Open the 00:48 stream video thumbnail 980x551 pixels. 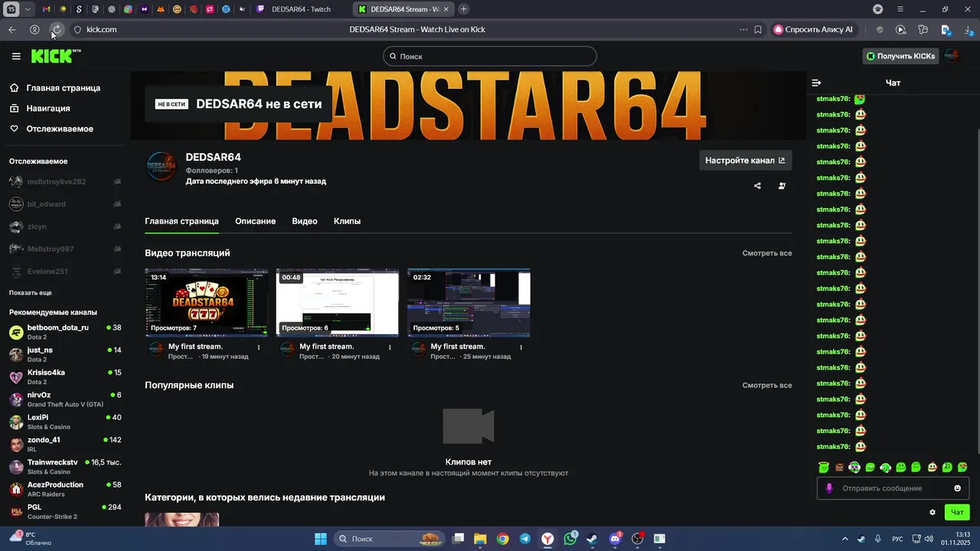[338, 302]
